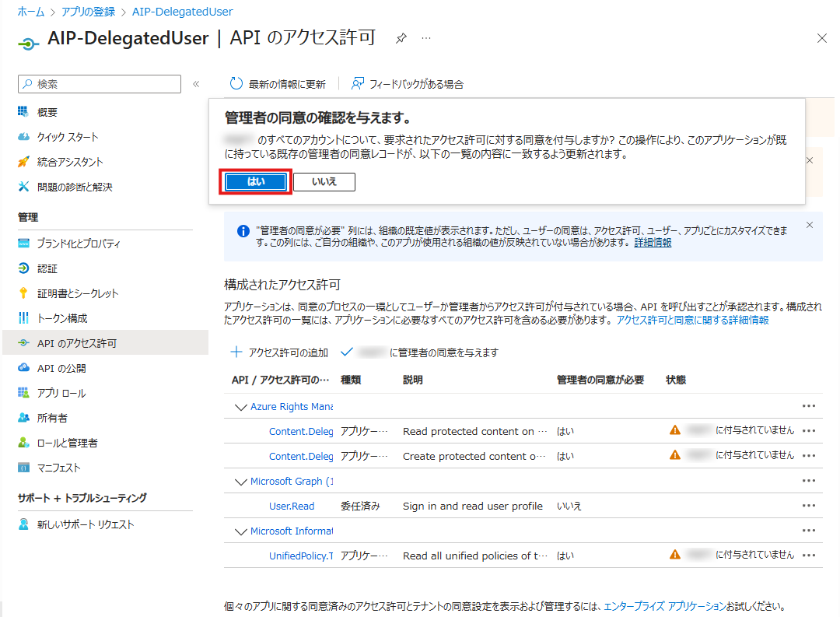Click the 新しいサポート リクエスト icon
The width and height of the screenshot is (840, 617).
click(x=23, y=524)
